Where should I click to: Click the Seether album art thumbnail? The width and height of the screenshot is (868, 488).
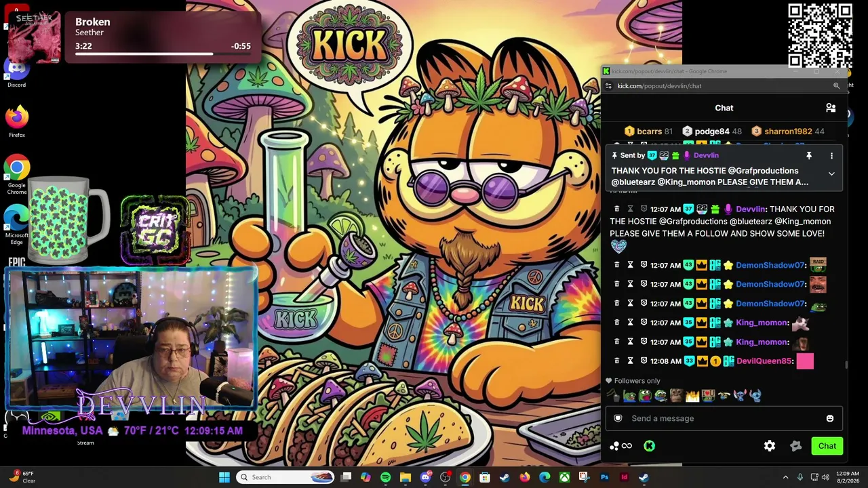click(34, 38)
